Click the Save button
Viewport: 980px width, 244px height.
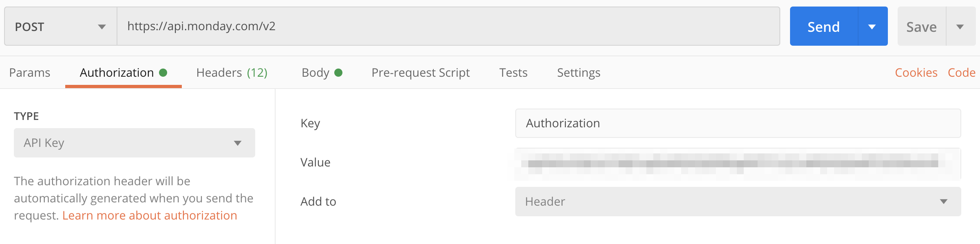click(921, 26)
